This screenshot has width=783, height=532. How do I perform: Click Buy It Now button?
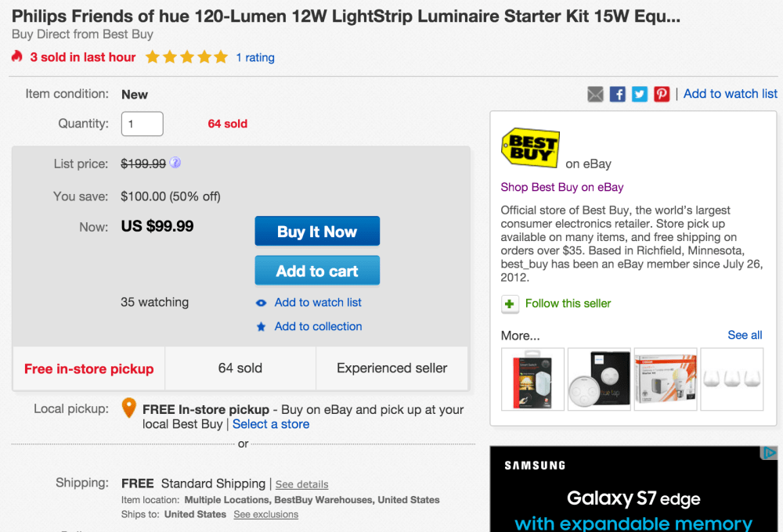317,232
